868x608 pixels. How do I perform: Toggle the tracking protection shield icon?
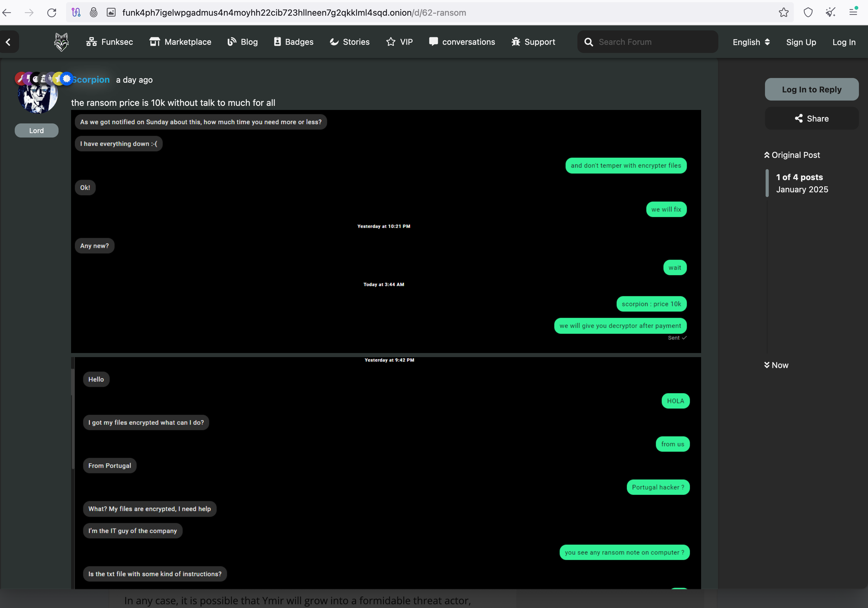pos(808,13)
